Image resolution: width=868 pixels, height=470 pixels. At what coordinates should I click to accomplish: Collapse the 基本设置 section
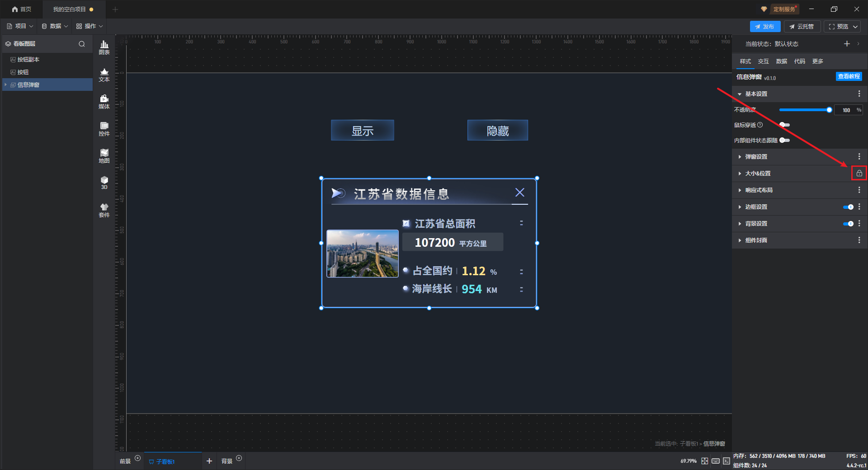pos(740,94)
